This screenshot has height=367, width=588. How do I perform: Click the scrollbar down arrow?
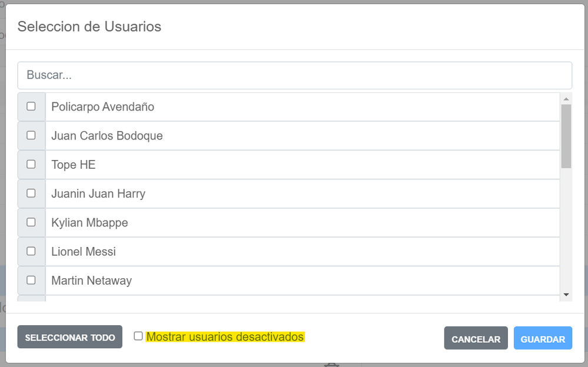(566, 294)
